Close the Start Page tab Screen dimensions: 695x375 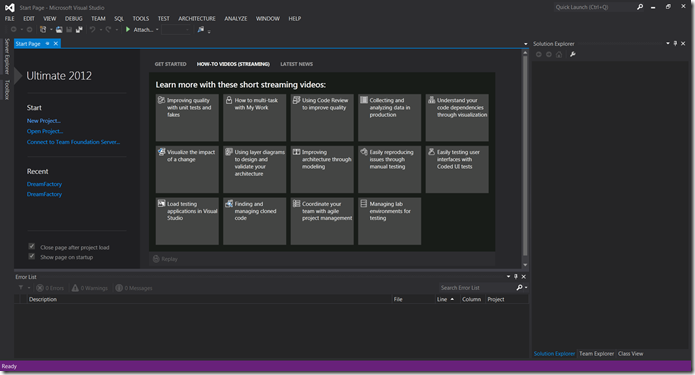tap(56, 43)
